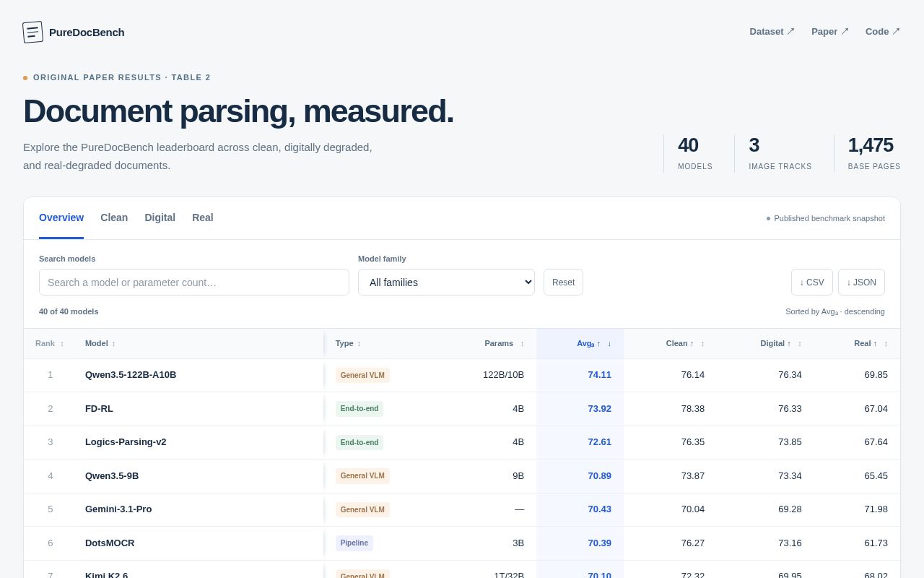The image size is (924, 578).
Task: Click the Sorted by Avg descending note
Action: [835, 311]
